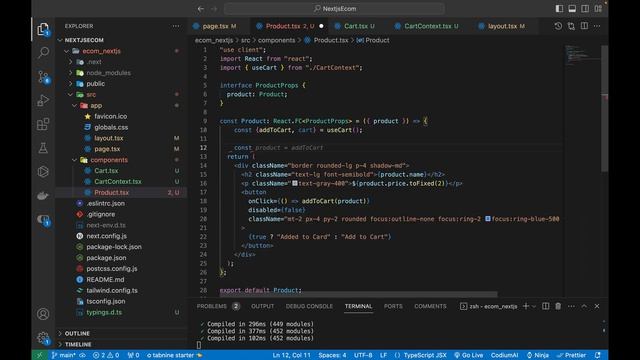Go back with the navigation arrow
The height and width of the screenshot is (360, 640).
[x=200, y=9]
